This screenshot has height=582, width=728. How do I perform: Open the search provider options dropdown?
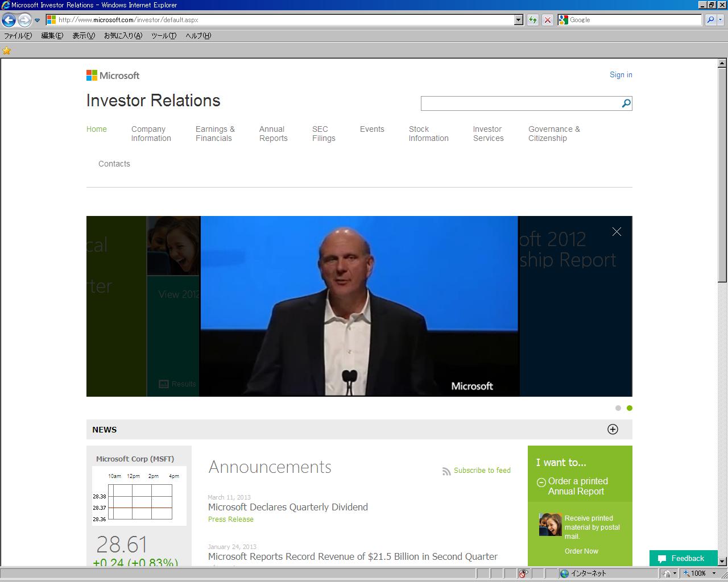coord(721,20)
